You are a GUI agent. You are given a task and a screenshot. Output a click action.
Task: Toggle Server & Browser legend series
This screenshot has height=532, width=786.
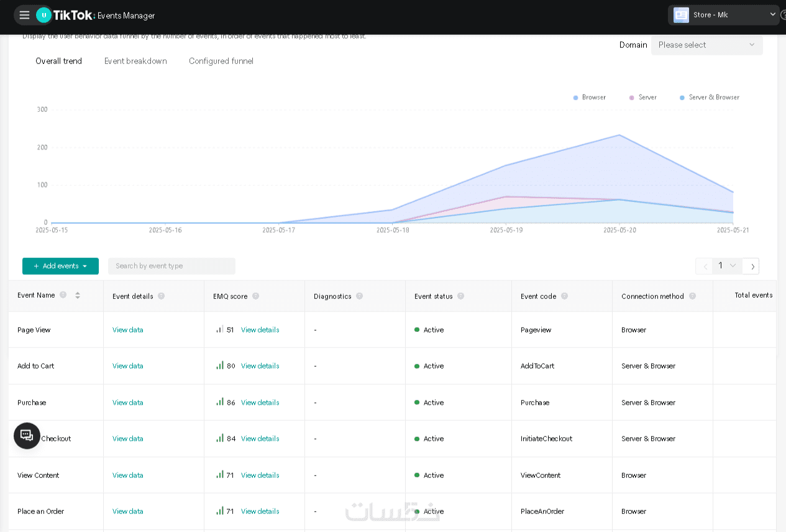709,98
